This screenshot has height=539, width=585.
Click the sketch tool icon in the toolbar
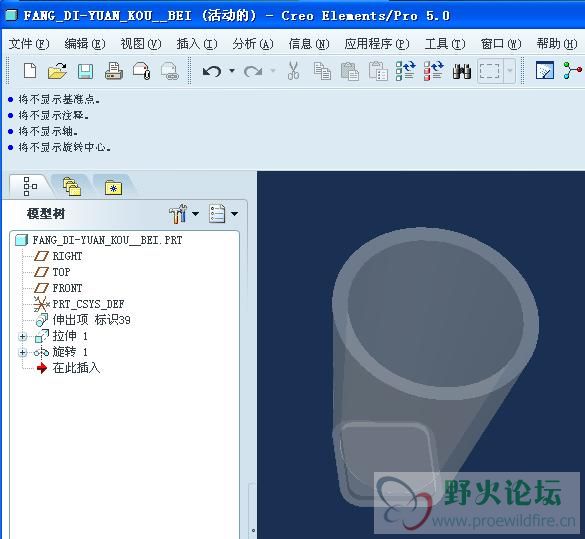click(x=545, y=70)
